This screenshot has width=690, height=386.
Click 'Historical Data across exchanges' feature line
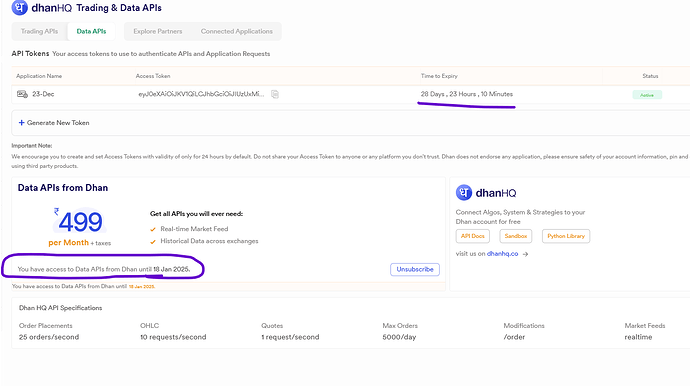pos(209,241)
